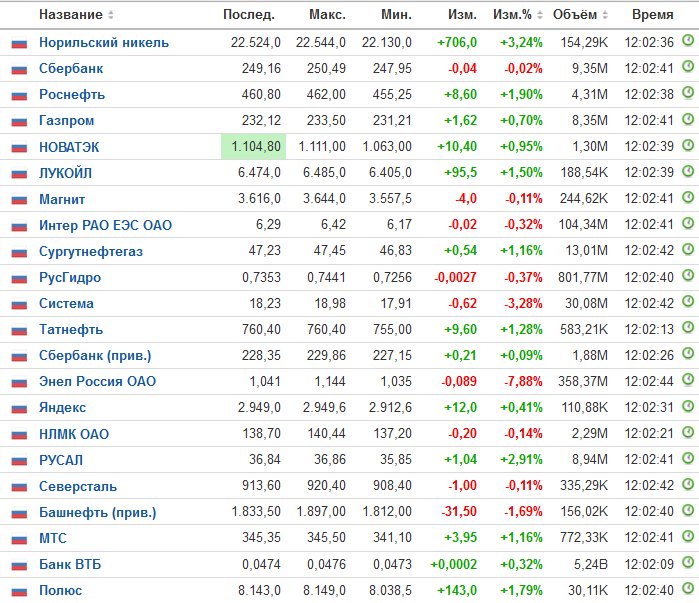The height and width of the screenshot is (603, 699).
Task: Click the clock icon in Сбербанк 249,16 row
Action: 688,66
